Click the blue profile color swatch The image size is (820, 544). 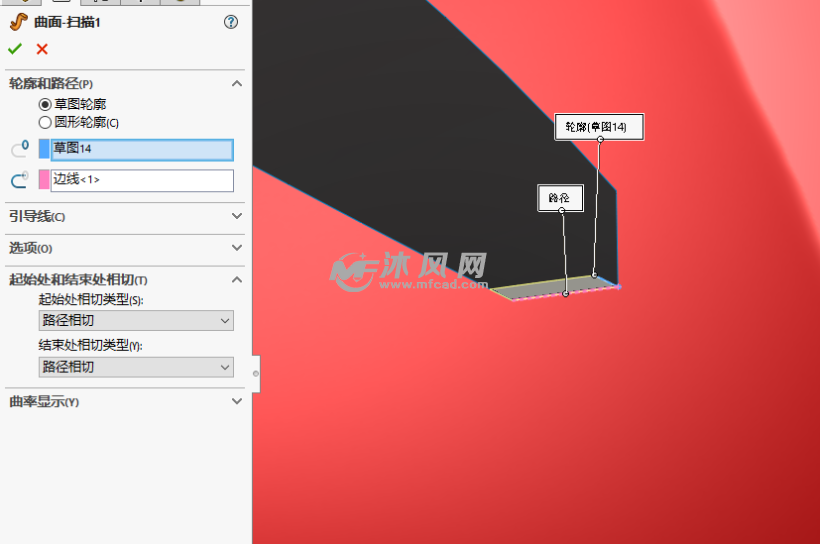[44, 149]
